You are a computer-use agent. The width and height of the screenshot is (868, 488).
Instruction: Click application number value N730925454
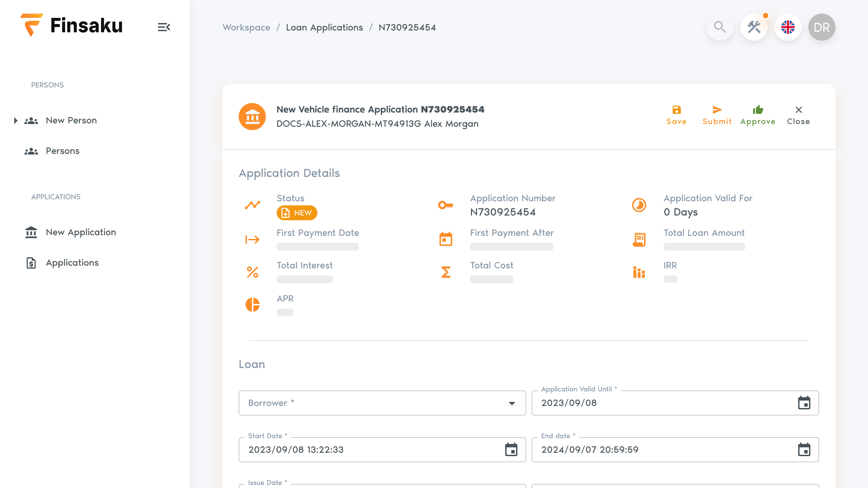click(502, 212)
